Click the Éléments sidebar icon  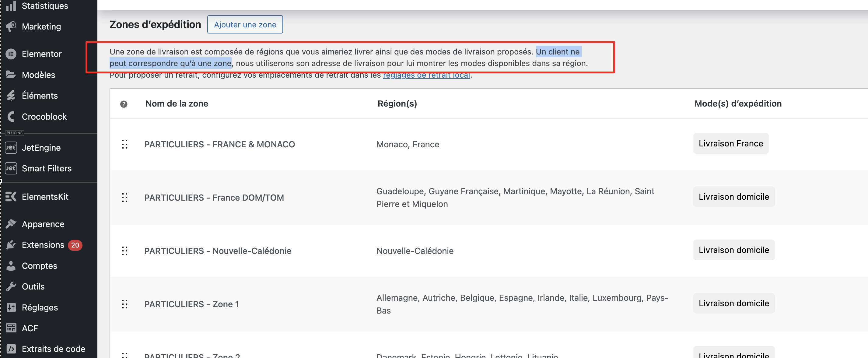pos(11,95)
